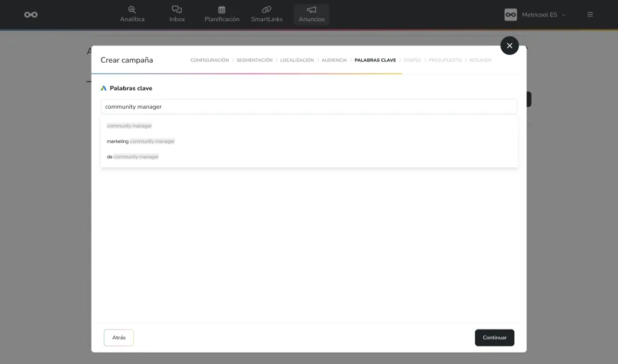This screenshot has width=618, height=364.
Task: Open the hamburger menu
Action: [590, 14]
